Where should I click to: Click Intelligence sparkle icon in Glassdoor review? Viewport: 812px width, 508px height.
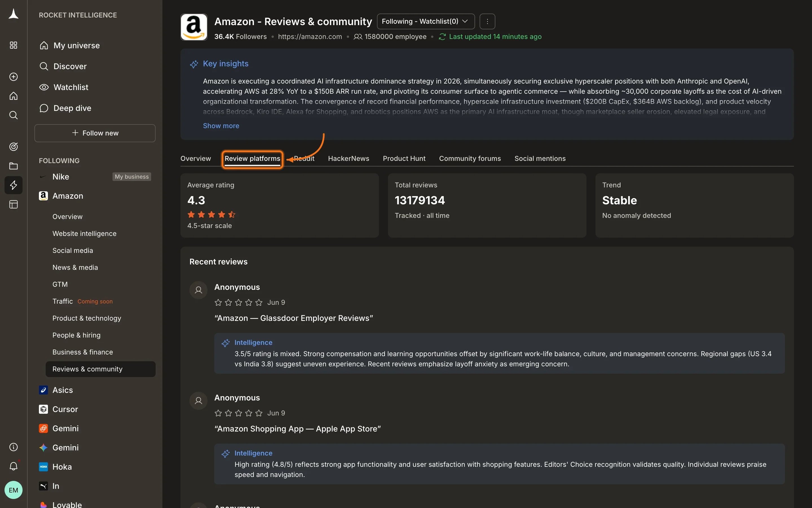[x=226, y=343]
